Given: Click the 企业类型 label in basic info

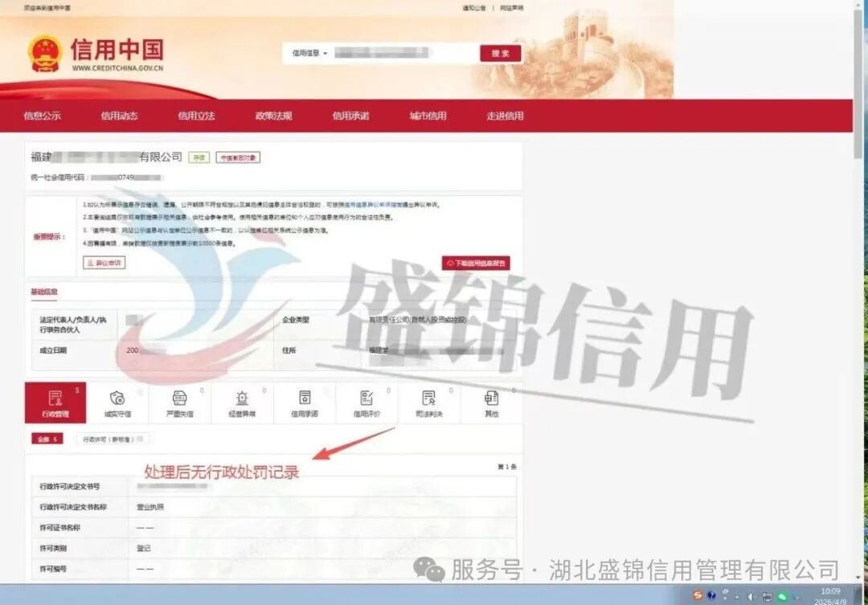Looking at the screenshot, I should pos(296,320).
